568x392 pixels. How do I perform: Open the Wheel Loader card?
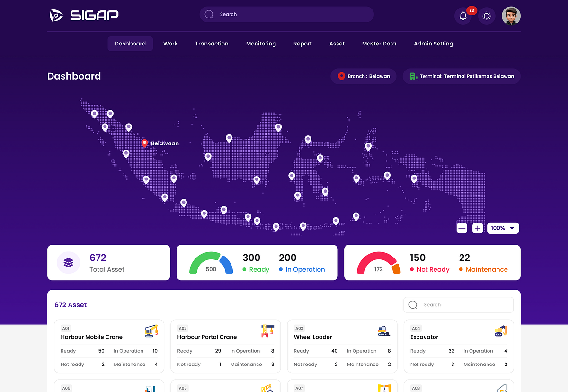(342, 346)
